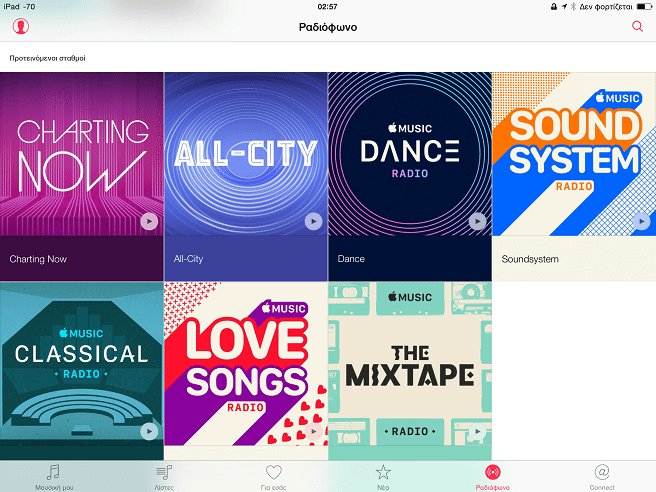Screen dimensions: 656x492
Task: Tap the Προτεινόμενοι σταθμοί heading
Action: (47, 58)
